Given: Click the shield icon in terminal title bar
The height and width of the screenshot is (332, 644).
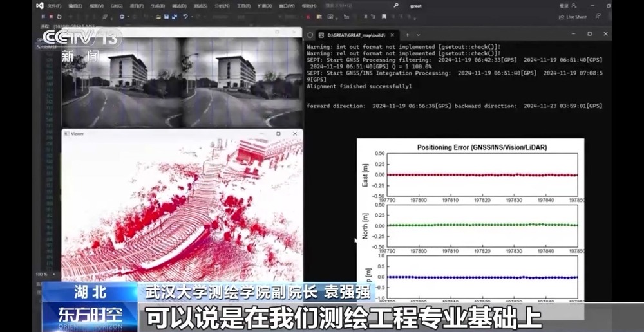Looking at the screenshot, I should pyautogui.click(x=310, y=35).
